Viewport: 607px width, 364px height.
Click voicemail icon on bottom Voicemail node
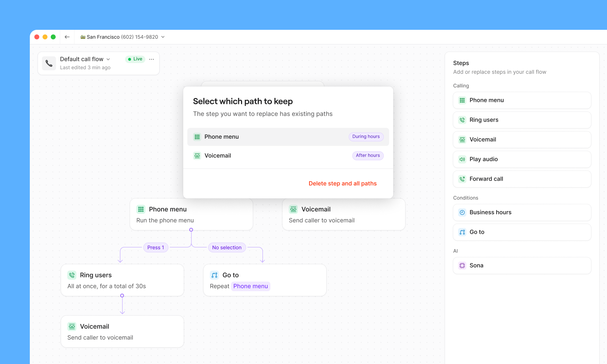click(x=72, y=326)
